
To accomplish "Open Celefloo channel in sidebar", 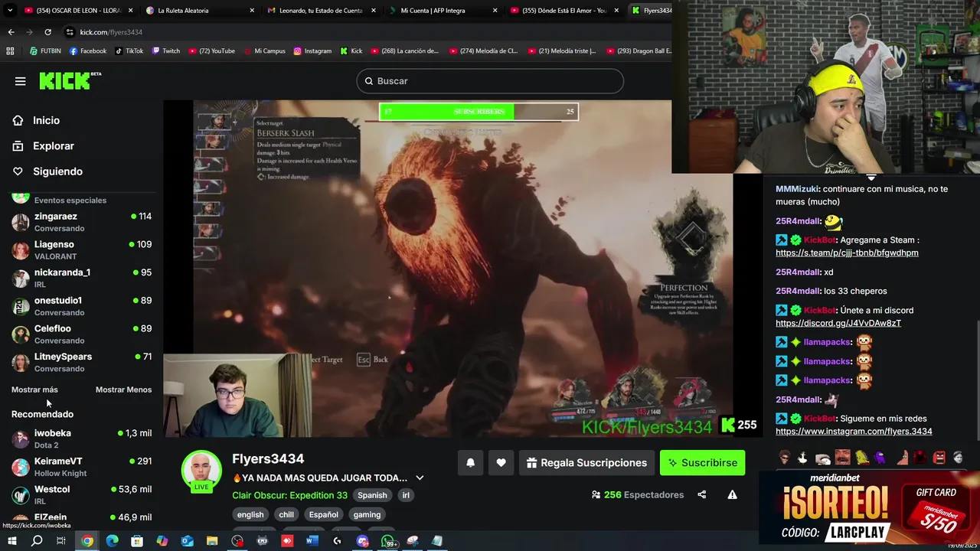I will [82, 334].
